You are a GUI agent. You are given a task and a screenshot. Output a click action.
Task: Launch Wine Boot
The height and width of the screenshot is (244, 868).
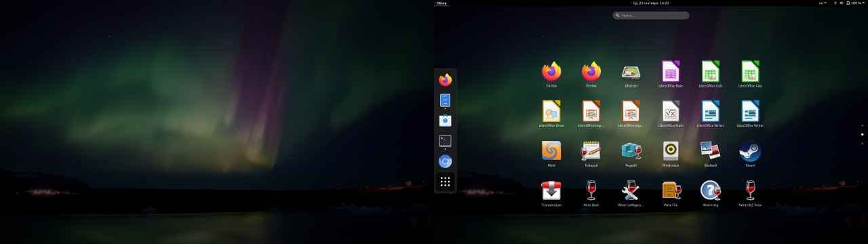pyautogui.click(x=591, y=192)
